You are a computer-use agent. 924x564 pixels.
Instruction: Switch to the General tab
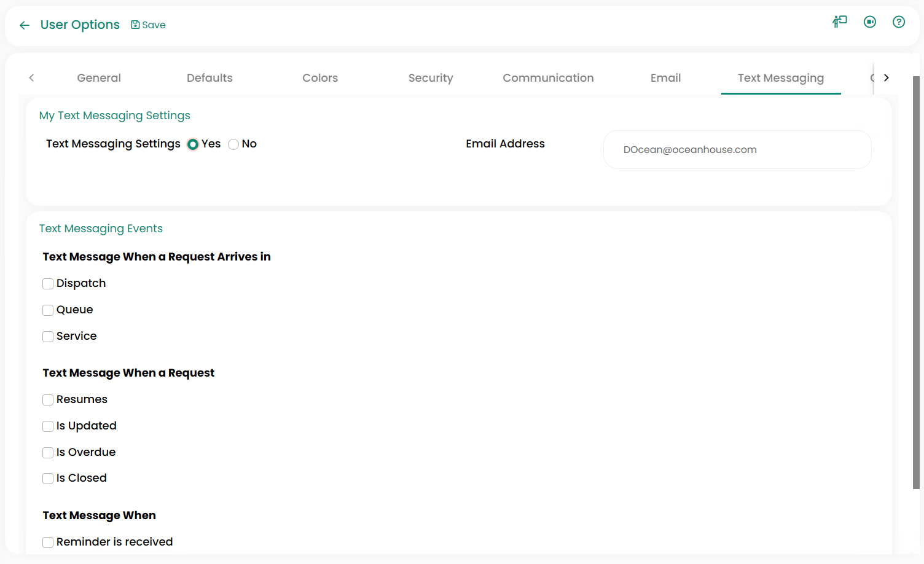tap(99, 78)
